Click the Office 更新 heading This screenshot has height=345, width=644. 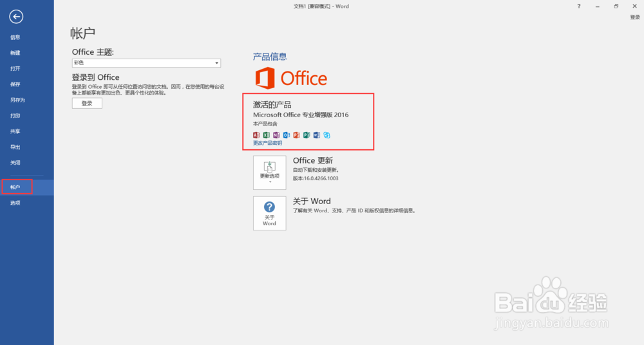[313, 160]
